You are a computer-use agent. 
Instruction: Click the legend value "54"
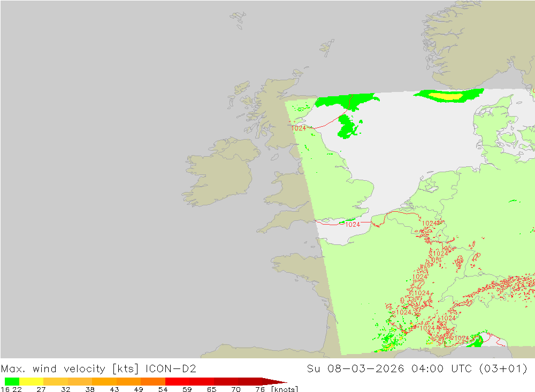point(163,389)
